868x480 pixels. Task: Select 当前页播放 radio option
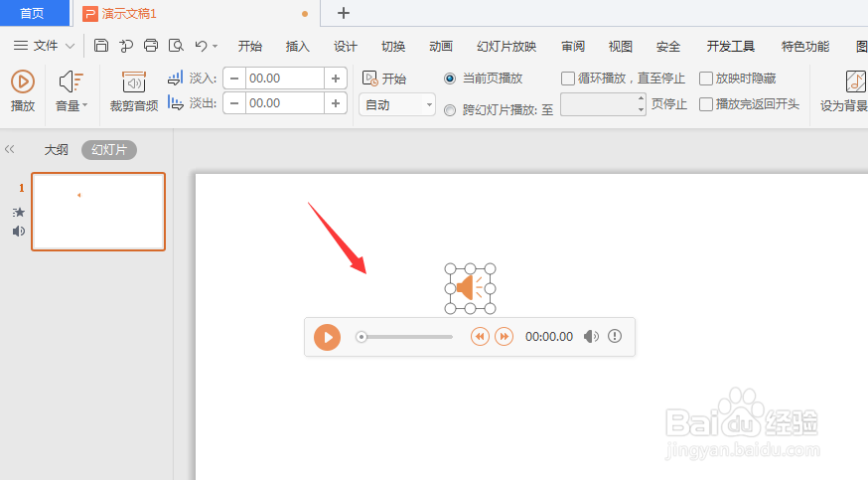450,79
